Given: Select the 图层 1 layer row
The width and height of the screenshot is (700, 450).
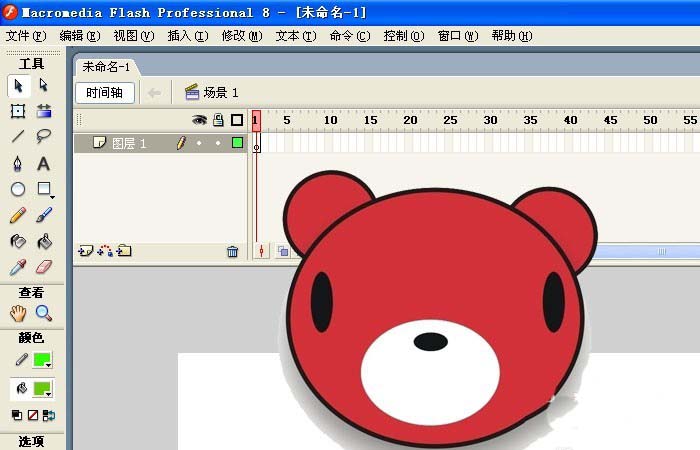Looking at the screenshot, I should point(161,143).
